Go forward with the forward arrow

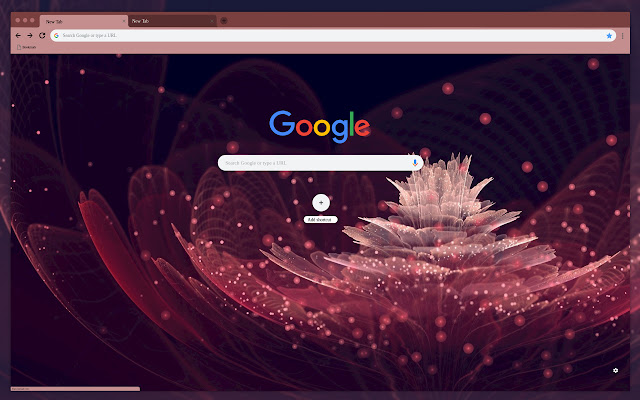tap(30, 36)
